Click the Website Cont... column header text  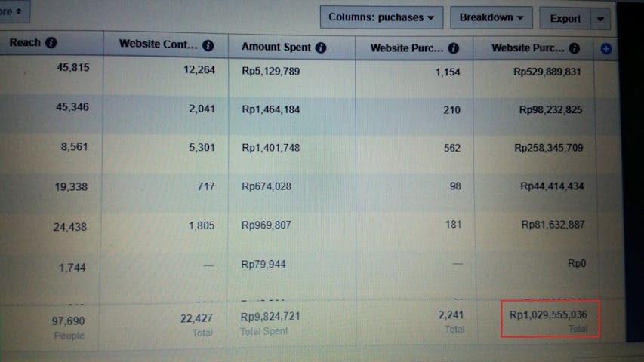(159, 44)
